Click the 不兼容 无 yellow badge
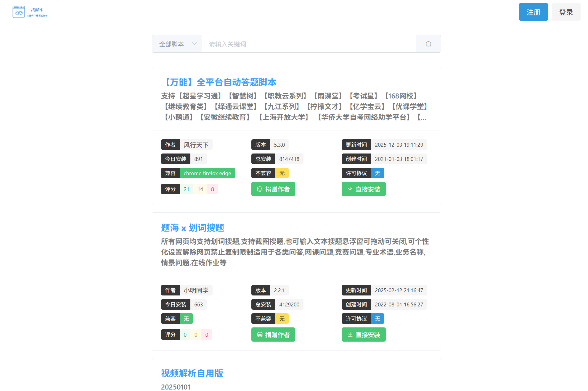The image size is (588, 391). [x=282, y=173]
